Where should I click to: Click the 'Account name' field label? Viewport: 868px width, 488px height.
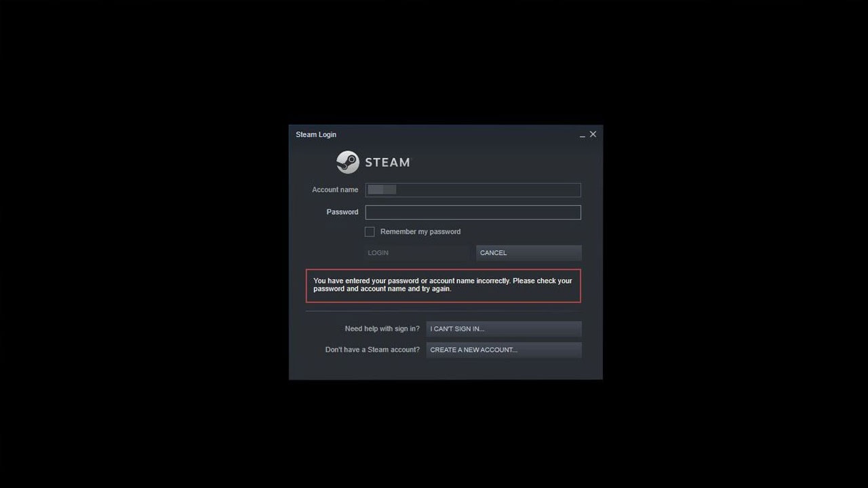pos(335,190)
